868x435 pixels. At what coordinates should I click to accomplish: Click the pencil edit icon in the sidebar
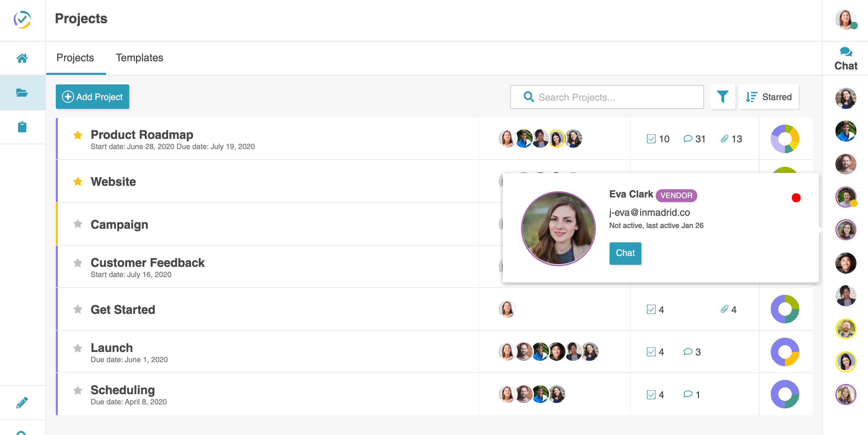click(x=22, y=403)
